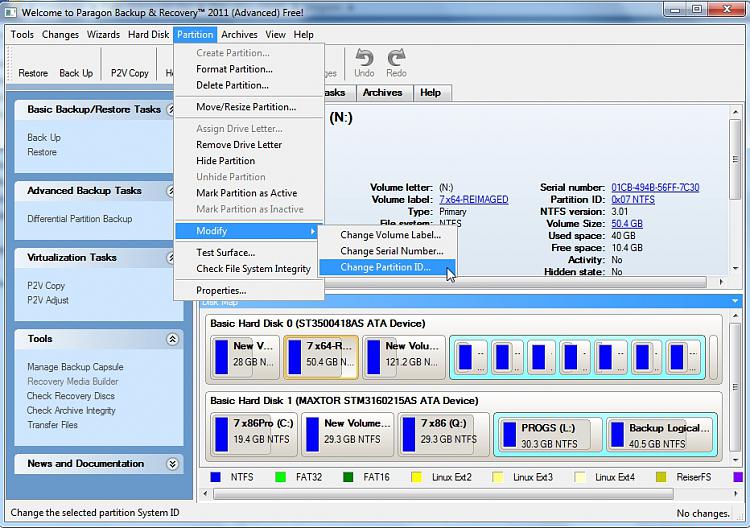Open the Help menu in menu bar

coord(303,34)
